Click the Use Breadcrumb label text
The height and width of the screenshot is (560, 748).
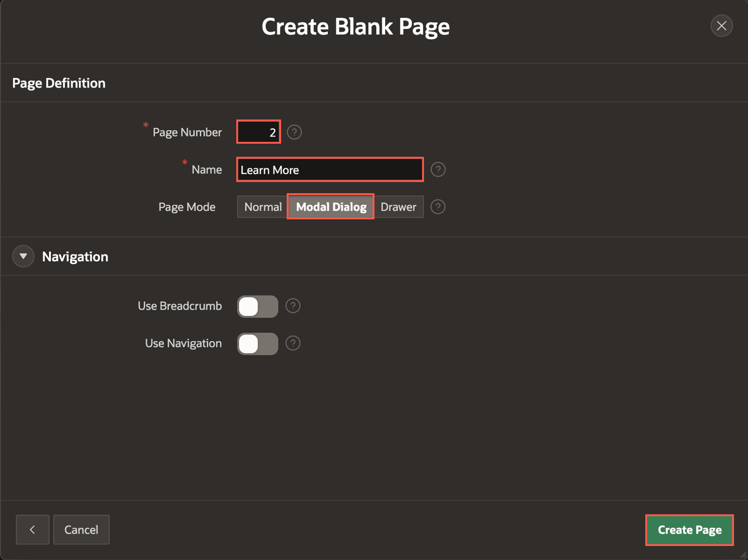[179, 306]
